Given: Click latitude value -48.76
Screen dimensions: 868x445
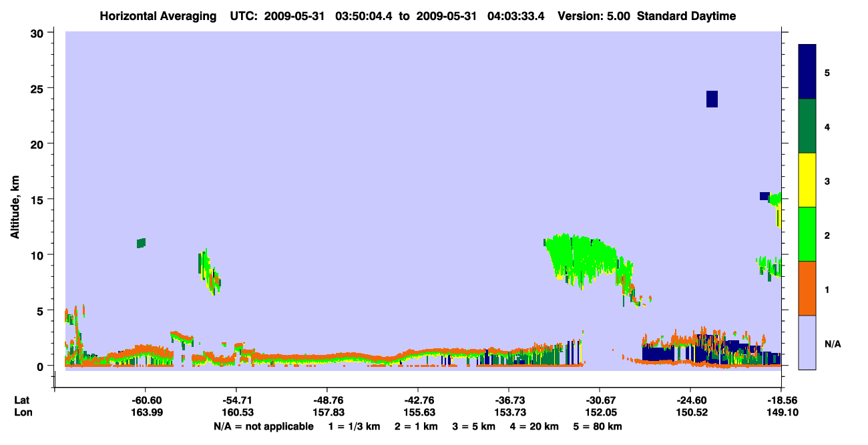Looking at the screenshot, I should [327, 400].
